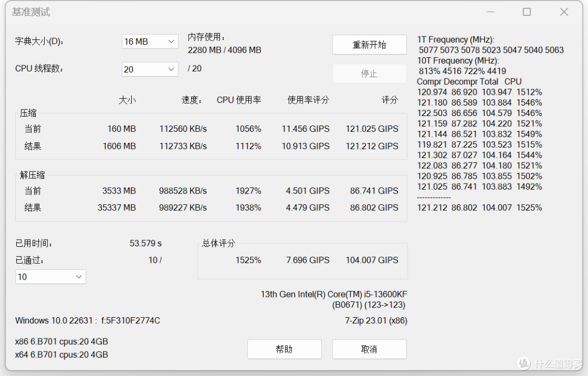588x376 pixels.
Task: Open the CPU 线程数 thread count dropdown
Action: point(150,69)
